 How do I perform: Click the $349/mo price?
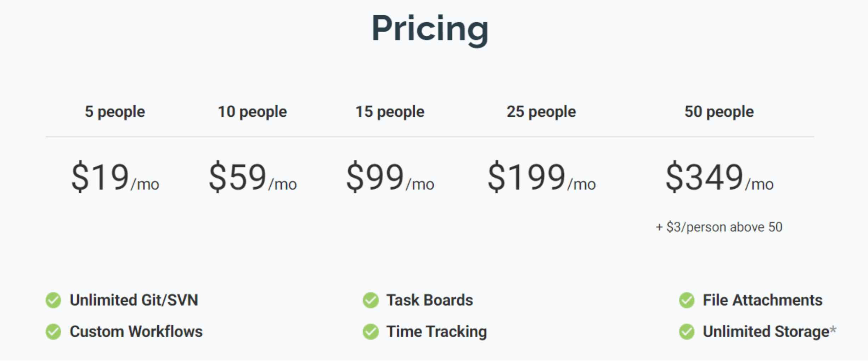pos(720,177)
